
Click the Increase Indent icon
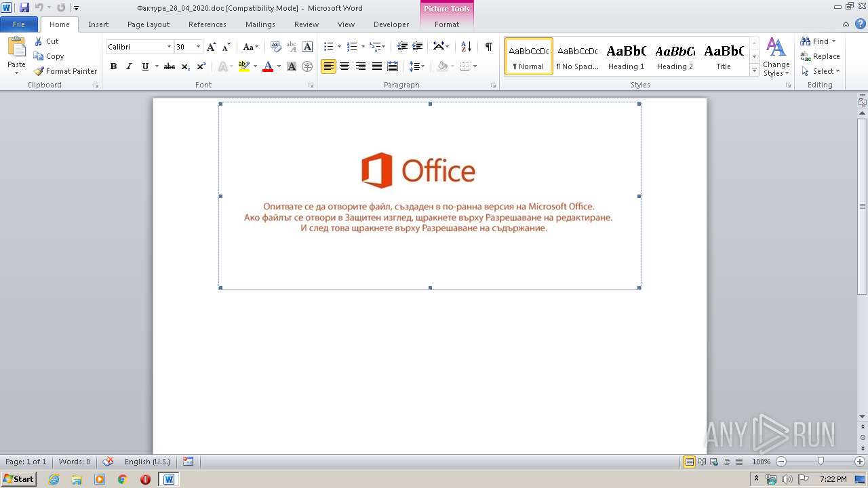click(x=418, y=47)
